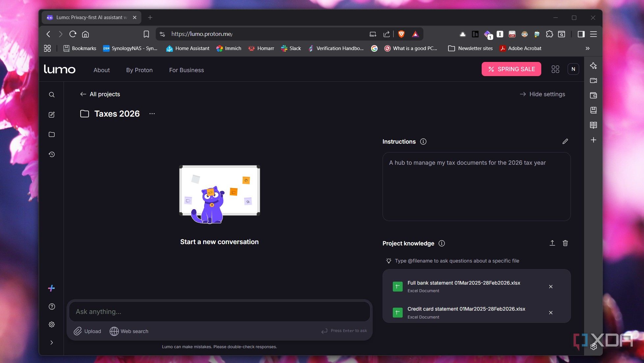Focus the Ask anything input field
644x363 pixels.
[219, 312]
